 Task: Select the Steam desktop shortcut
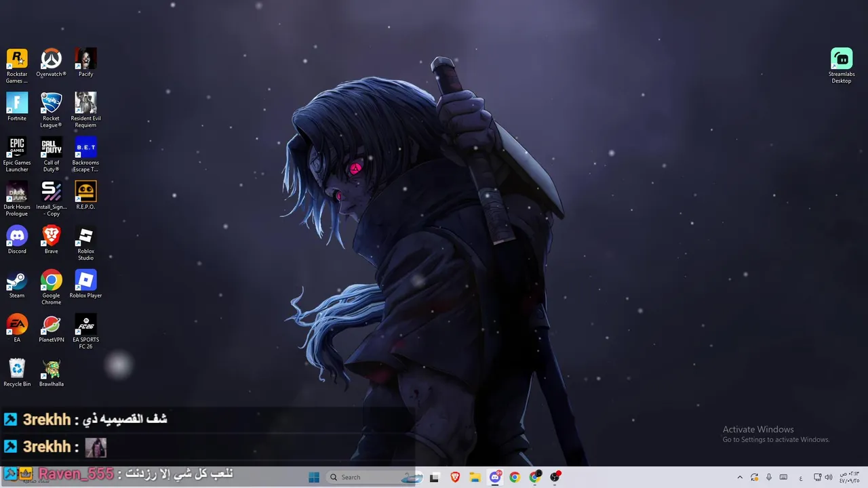click(x=17, y=284)
